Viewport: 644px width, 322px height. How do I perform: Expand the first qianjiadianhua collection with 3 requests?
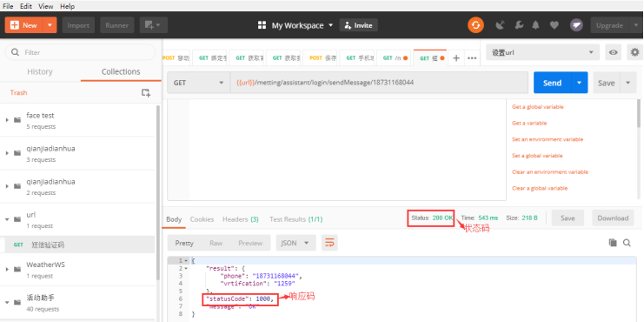(7, 153)
